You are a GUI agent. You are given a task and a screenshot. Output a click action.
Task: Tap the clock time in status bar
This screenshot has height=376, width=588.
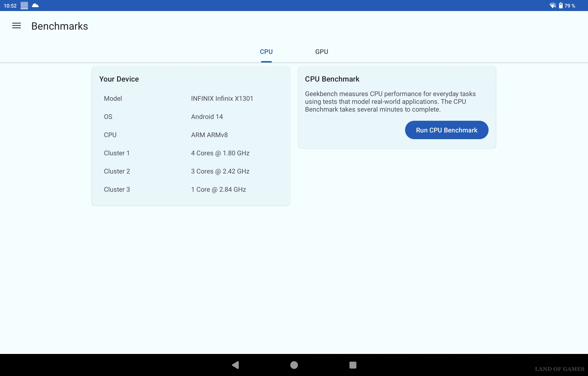(10, 6)
